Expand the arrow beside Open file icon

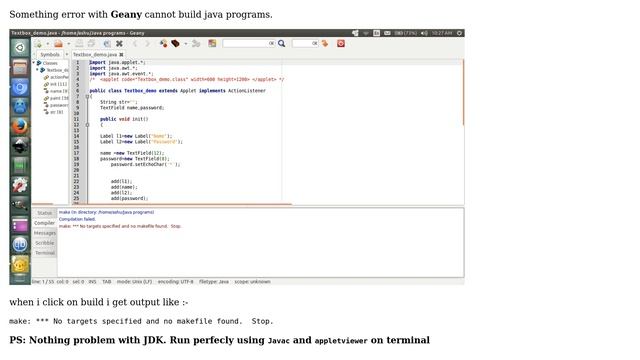click(x=68, y=44)
